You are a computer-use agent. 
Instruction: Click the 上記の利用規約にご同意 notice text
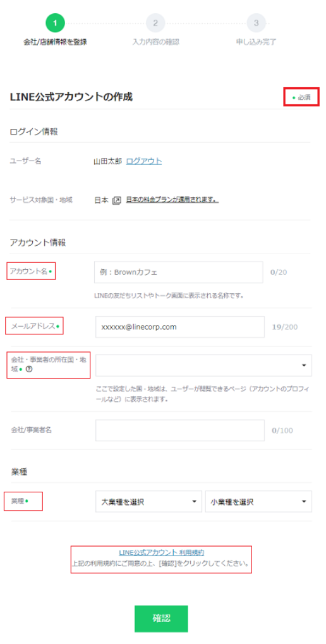161,564
